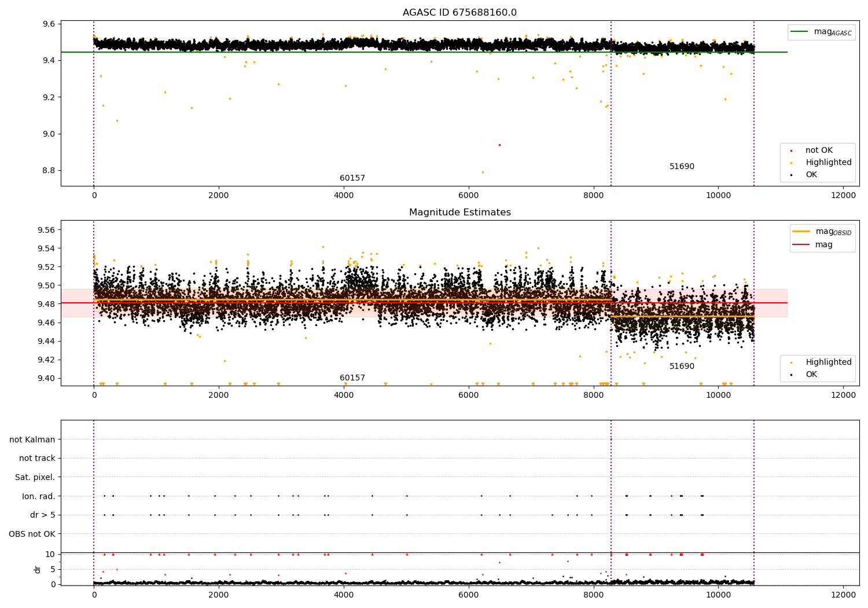Viewport: 868px width, 608px height.
Task: Click the "9.2" y-tick label of top plot
Action: coord(49,97)
